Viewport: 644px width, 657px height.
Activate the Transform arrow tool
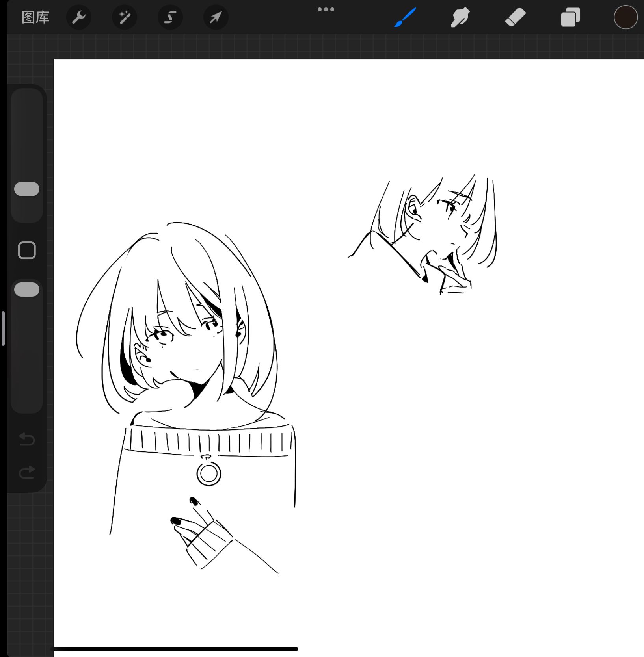click(x=216, y=17)
